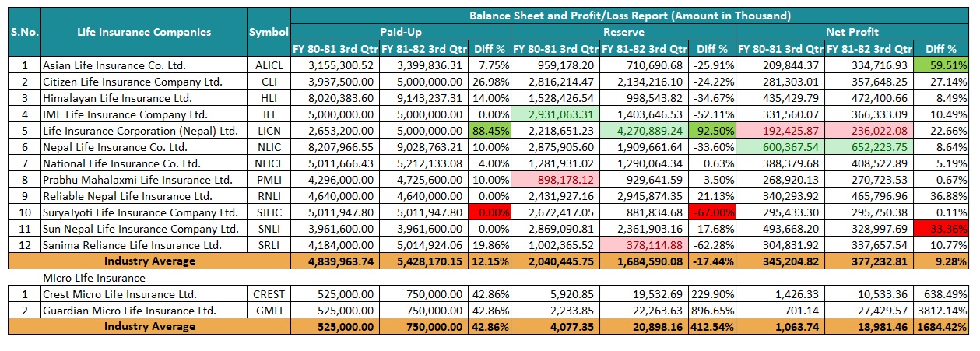This screenshot has height=351, width=980.
Task: Click micro industry average reserve diff 412.54%
Action: pyautogui.click(x=711, y=326)
